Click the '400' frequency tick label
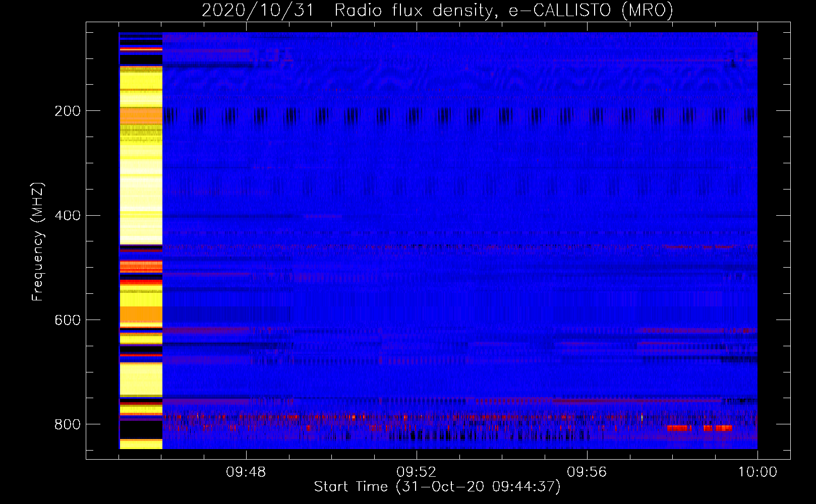 (x=68, y=216)
